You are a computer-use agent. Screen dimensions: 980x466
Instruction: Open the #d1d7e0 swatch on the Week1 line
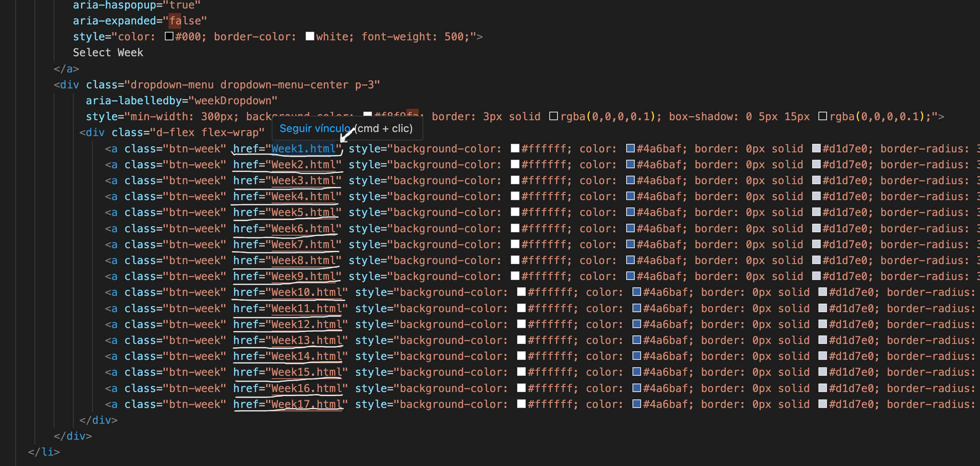[816, 148]
